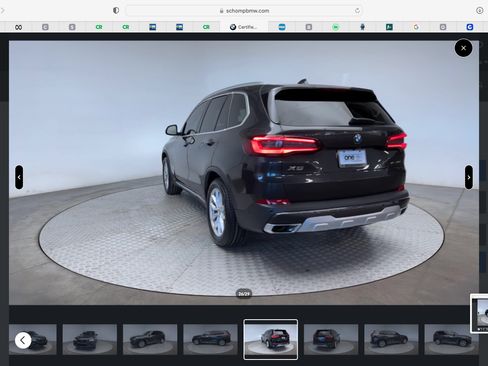Reload the page using the address bar refresh icon

coord(357,11)
